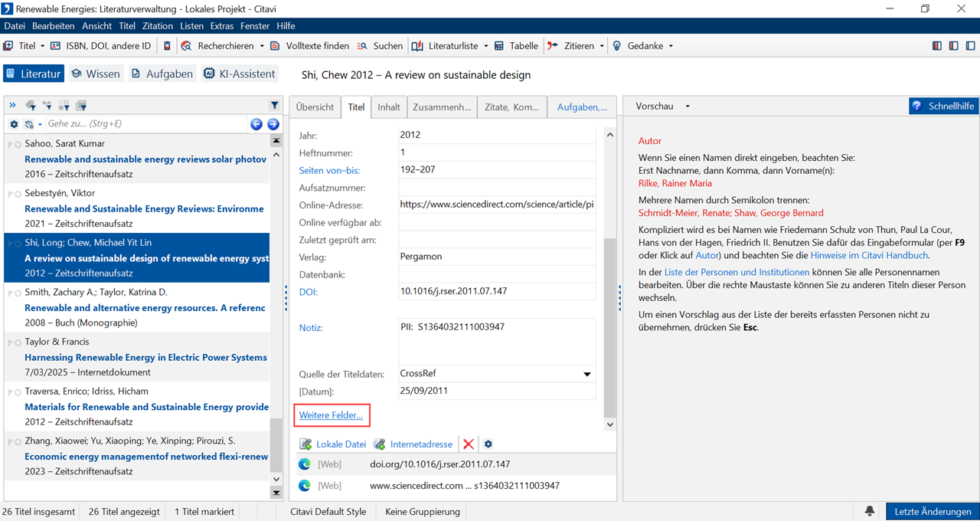Open the notifications bell in the status bar
Viewport: 980px width, 521px height.
click(x=870, y=511)
